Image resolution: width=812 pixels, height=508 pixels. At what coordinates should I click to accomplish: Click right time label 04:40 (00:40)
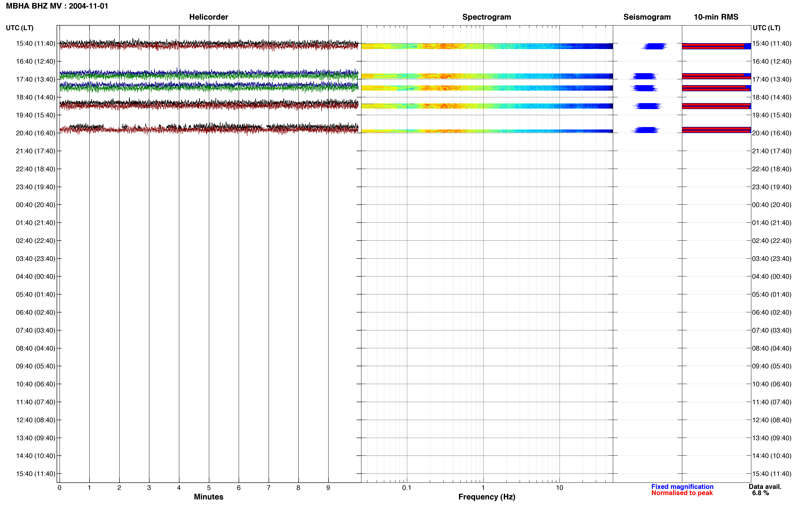tap(772, 277)
